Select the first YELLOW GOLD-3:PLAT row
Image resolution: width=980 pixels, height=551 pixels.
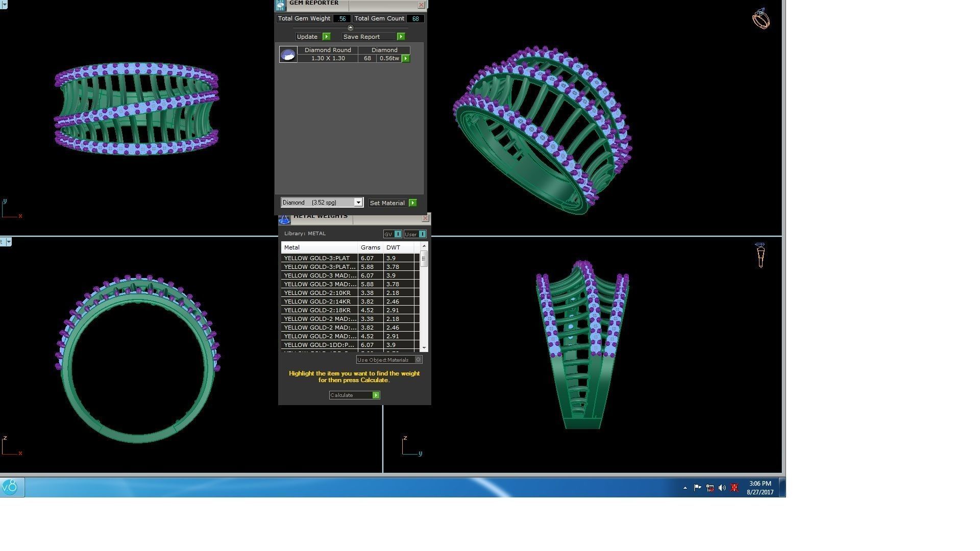(x=350, y=258)
